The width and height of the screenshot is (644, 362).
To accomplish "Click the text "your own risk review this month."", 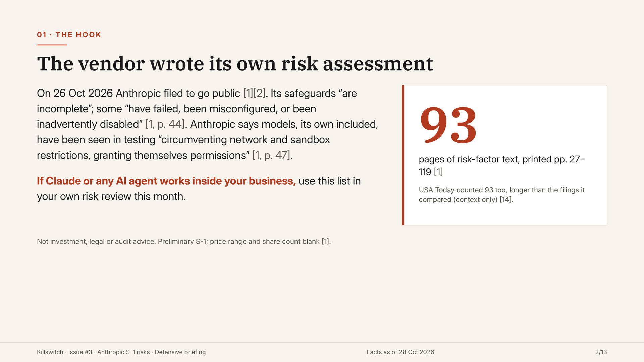I will tap(111, 196).
